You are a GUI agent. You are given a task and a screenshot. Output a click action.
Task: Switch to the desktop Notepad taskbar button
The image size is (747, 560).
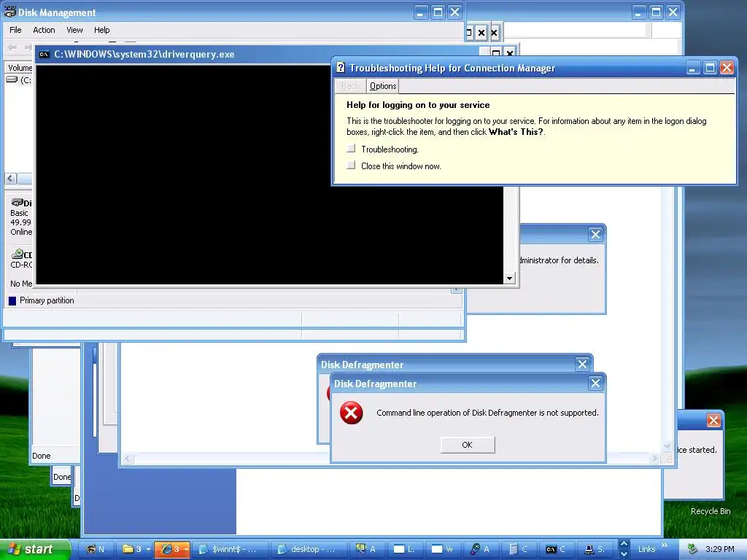(x=309, y=549)
